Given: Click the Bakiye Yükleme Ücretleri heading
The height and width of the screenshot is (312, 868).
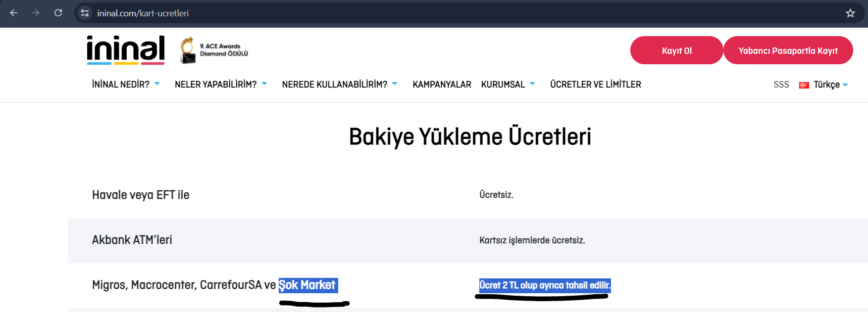Looking at the screenshot, I should click(470, 136).
